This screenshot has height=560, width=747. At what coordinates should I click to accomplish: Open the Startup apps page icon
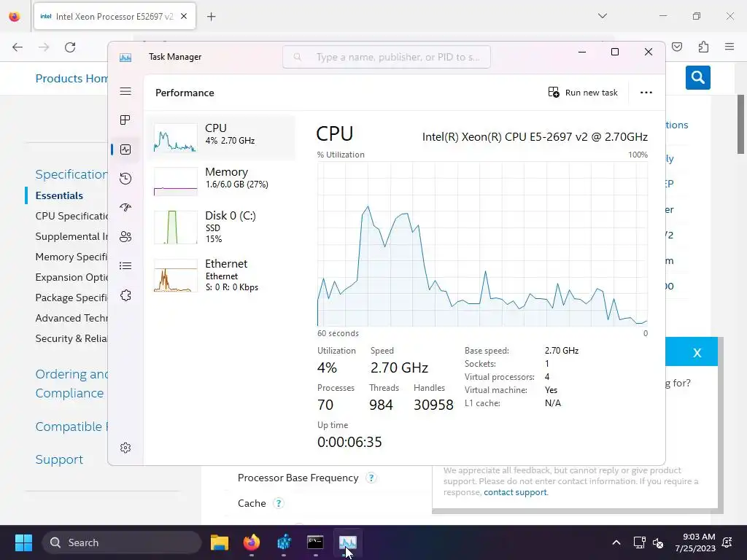pyautogui.click(x=125, y=208)
